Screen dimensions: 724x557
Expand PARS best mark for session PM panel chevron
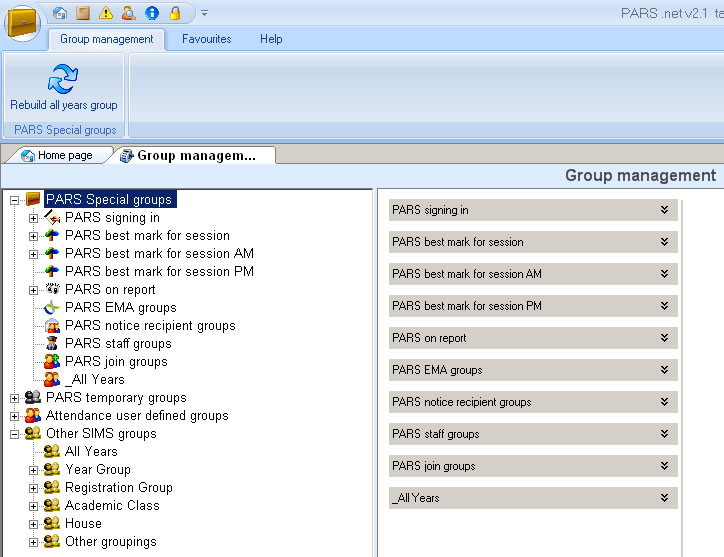tap(664, 306)
